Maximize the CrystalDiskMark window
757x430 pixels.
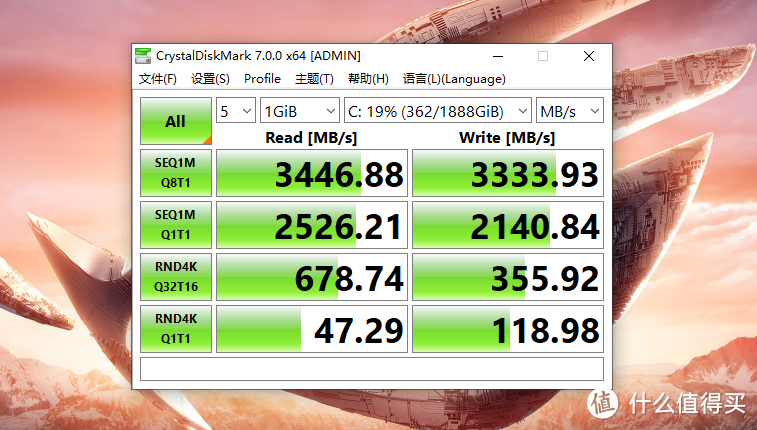(543, 56)
